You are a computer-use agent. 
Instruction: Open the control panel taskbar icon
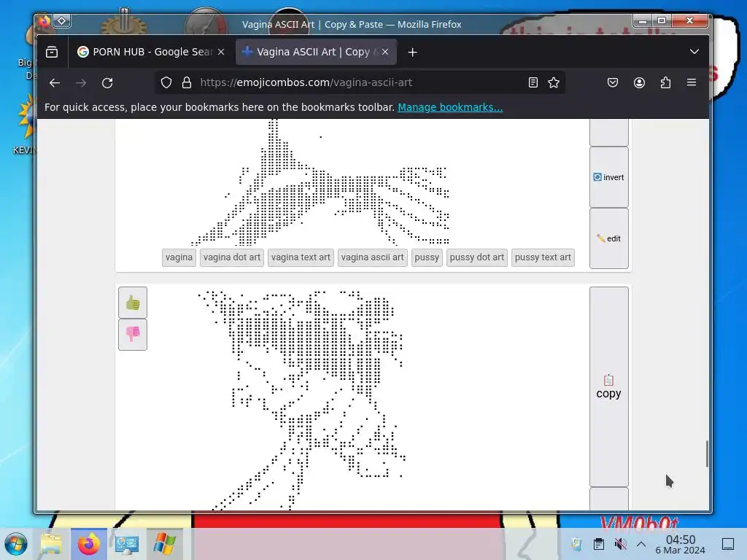(x=127, y=544)
